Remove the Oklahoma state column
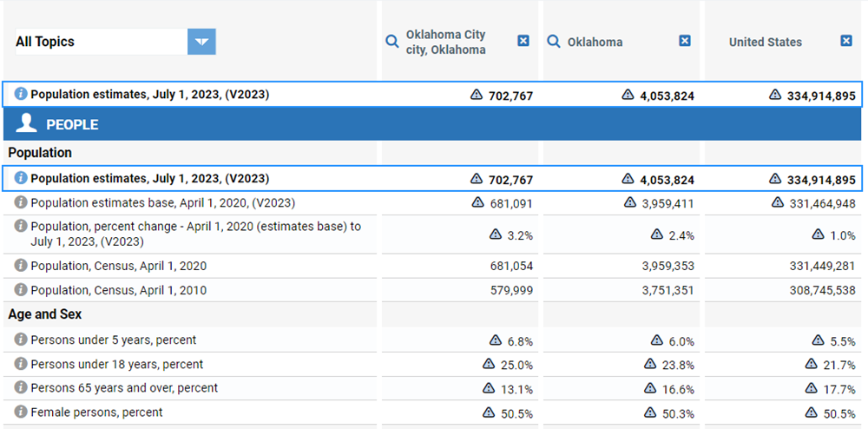This screenshot has height=429, width=868. click(685, 41)
